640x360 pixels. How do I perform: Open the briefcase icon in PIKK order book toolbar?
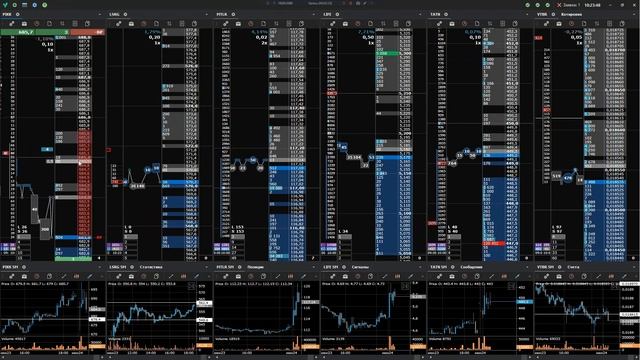click(24, 24)
